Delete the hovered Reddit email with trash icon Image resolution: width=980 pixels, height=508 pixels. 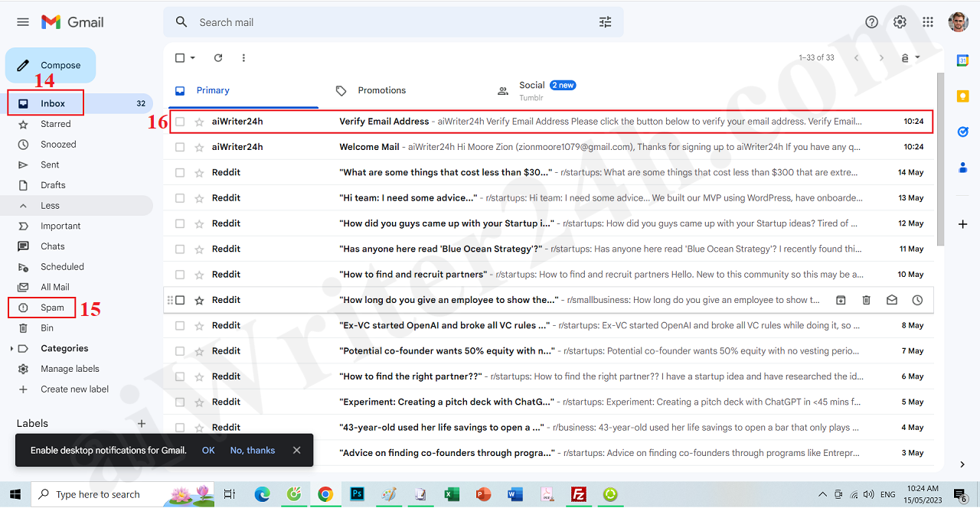[866, 300]
